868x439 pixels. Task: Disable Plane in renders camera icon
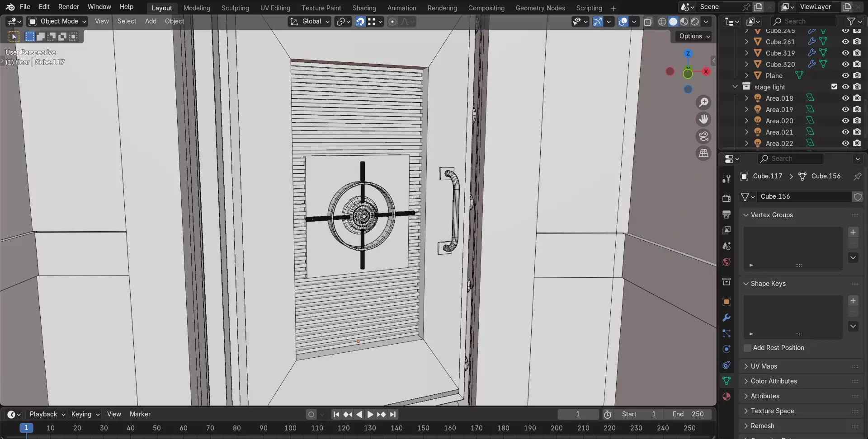click(x=857, y=75)
